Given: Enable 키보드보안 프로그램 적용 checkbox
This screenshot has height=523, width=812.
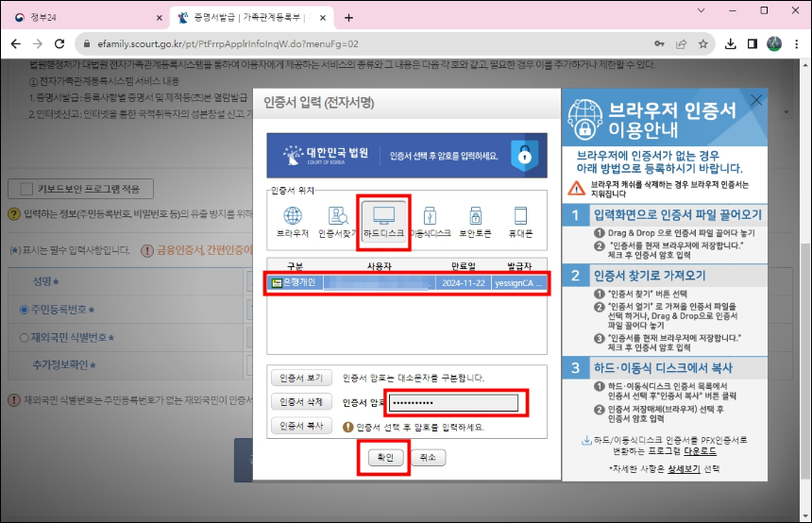Looking at the screenshot, I should pos(26,189).
